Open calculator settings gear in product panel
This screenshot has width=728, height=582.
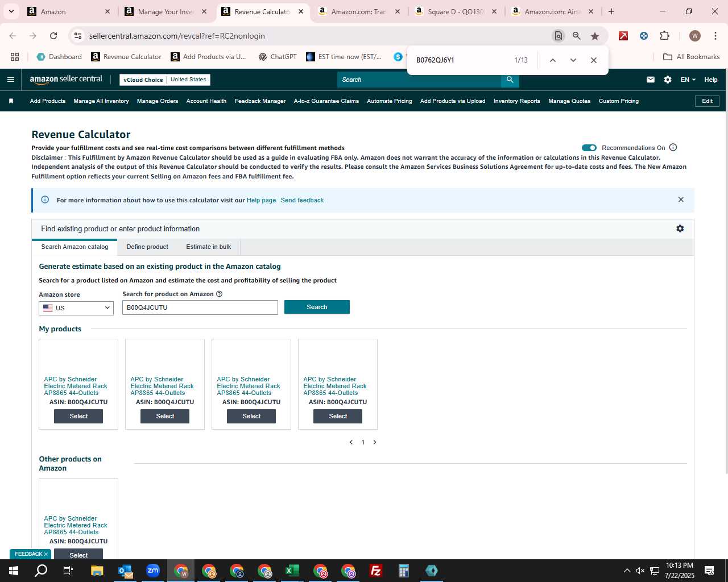[680, 228]
